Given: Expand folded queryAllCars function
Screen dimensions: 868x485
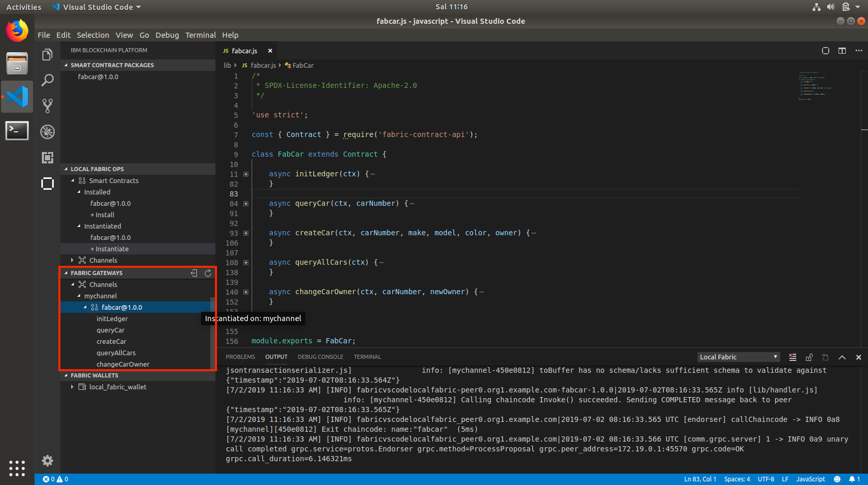Looking at the screenshot, I should click(246, 263).
